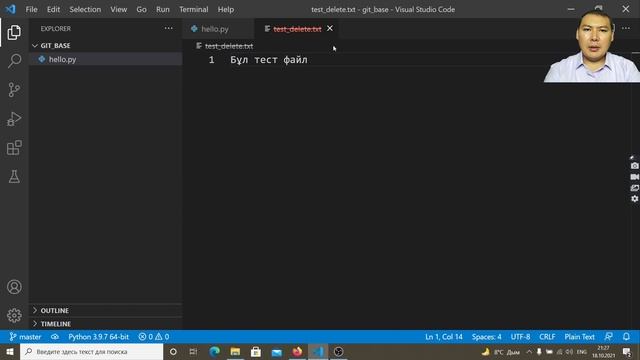Open the Edit menu
This screenshot has width=640, height=360.
(x=53, y=9)
